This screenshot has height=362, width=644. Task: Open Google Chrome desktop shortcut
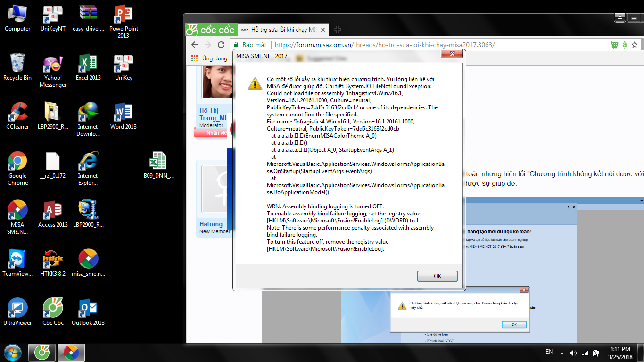(17, 169)
